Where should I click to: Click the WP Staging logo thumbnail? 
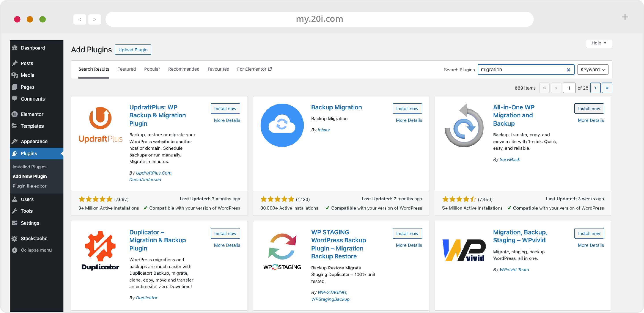coord(282,251)
